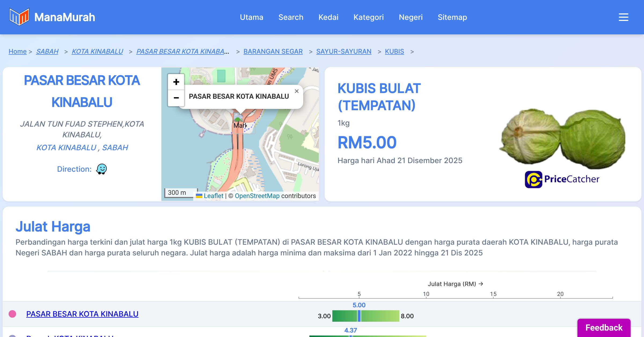The width and height of the screenshot is (644, 337).
Task: Click the map market marker
Action: [x=238, y=118]
